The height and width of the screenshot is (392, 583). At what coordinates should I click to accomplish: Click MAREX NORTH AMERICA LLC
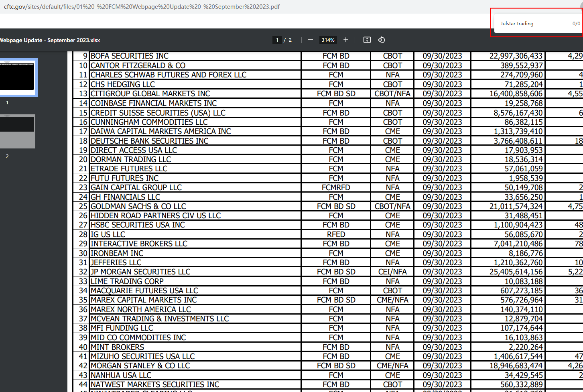(x=141, y=309)
